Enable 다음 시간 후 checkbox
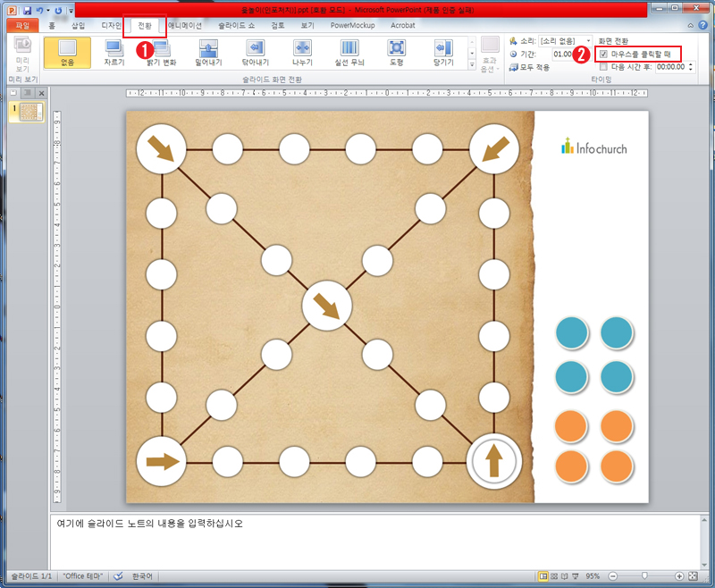Viewport: 715px width, 588px height. pyautogui.click(x=604, y=66)
